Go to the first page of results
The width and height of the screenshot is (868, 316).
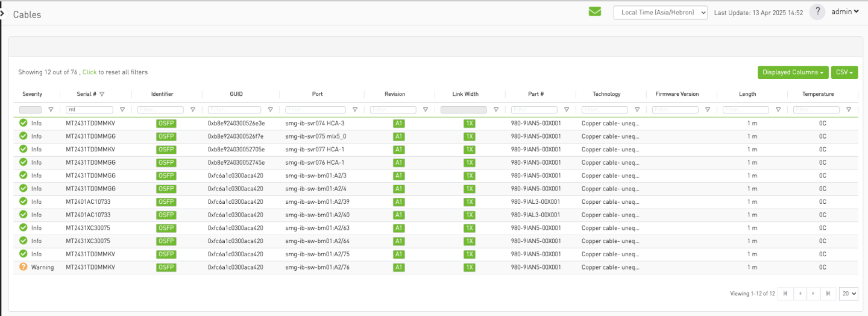point(785,294)
